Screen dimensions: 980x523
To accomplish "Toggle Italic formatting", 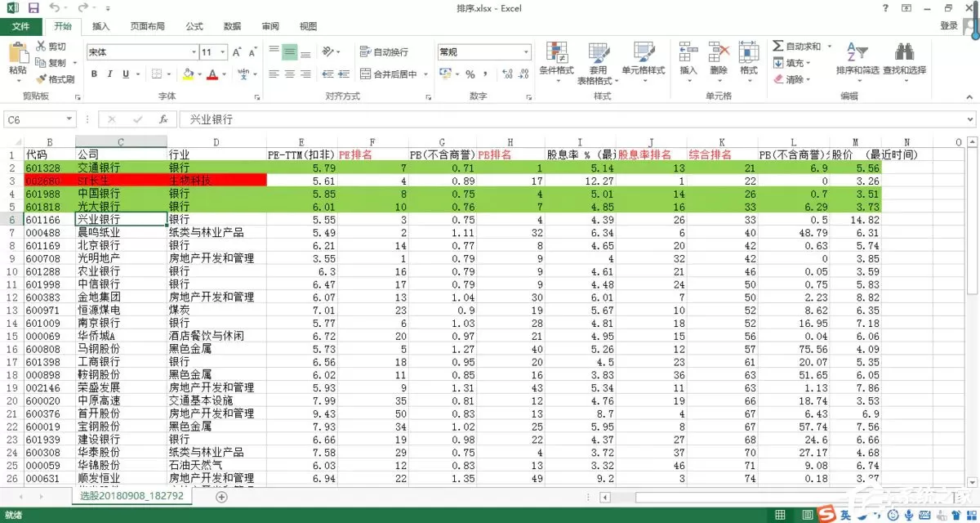I will click(x=109, y=74).
